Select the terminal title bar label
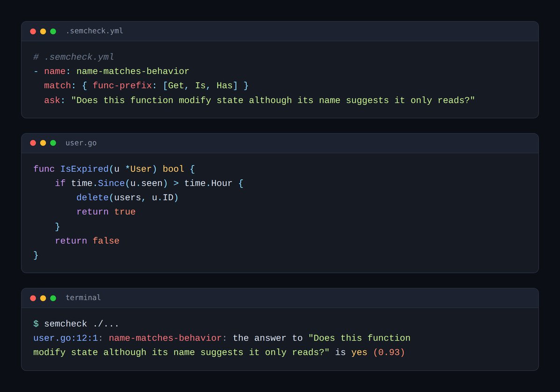This screenshot has height=392, width=560. click(83, 298)
